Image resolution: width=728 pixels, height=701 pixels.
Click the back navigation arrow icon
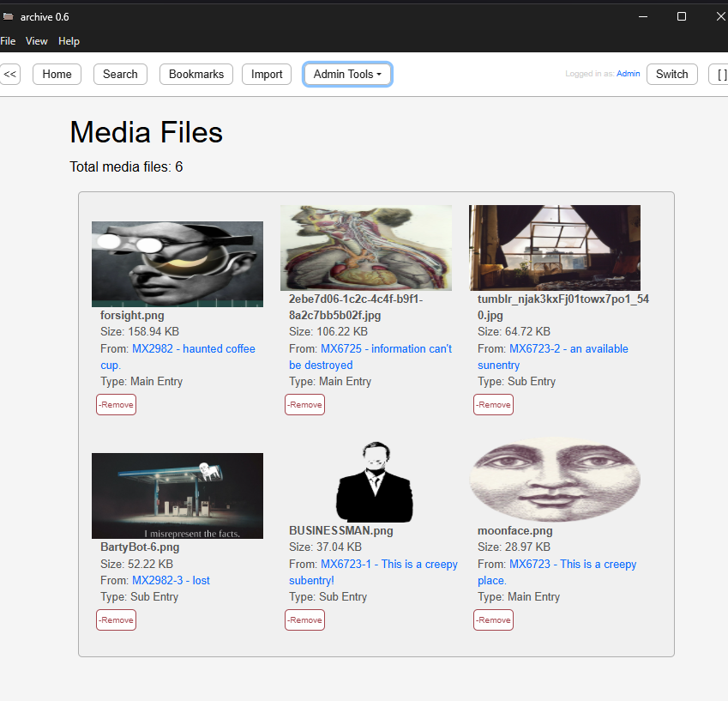[x=10, y=74]
